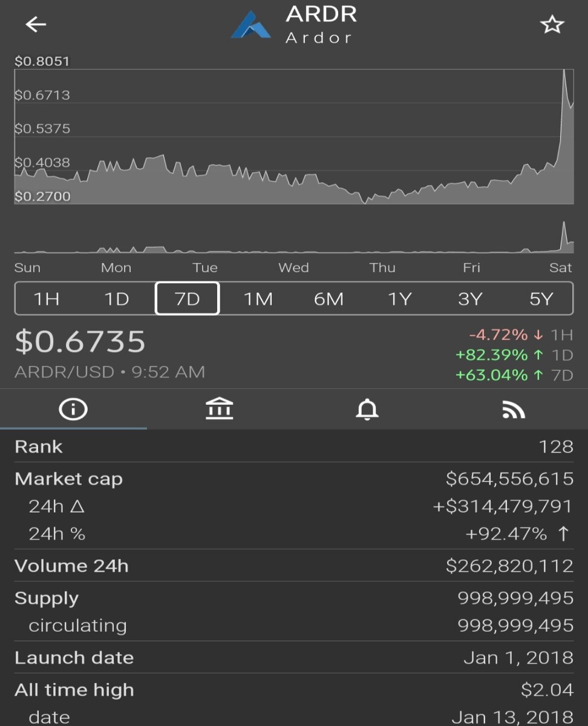This screenshot has height=726, width=588.
Task: Select the 7D time range
Action: pyautogui.click(x=188, y=299)
